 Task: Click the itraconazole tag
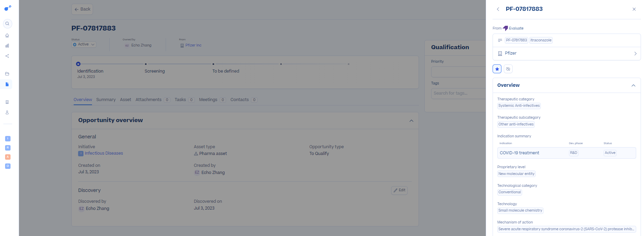pyautogui.click(x=541, y=40)
